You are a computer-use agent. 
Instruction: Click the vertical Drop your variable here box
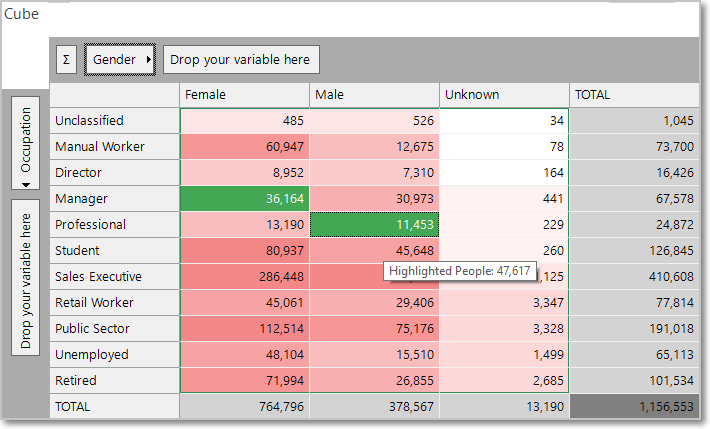[25, 278]
